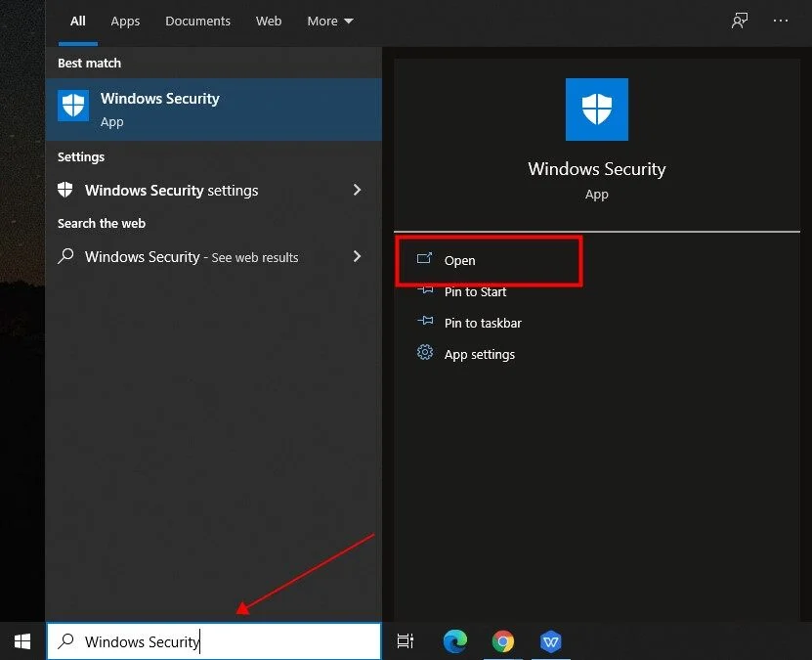Launch Microsoft Edge from the taskbar
The height and width of the screenshot is (660, 812).
pos(455,641)
